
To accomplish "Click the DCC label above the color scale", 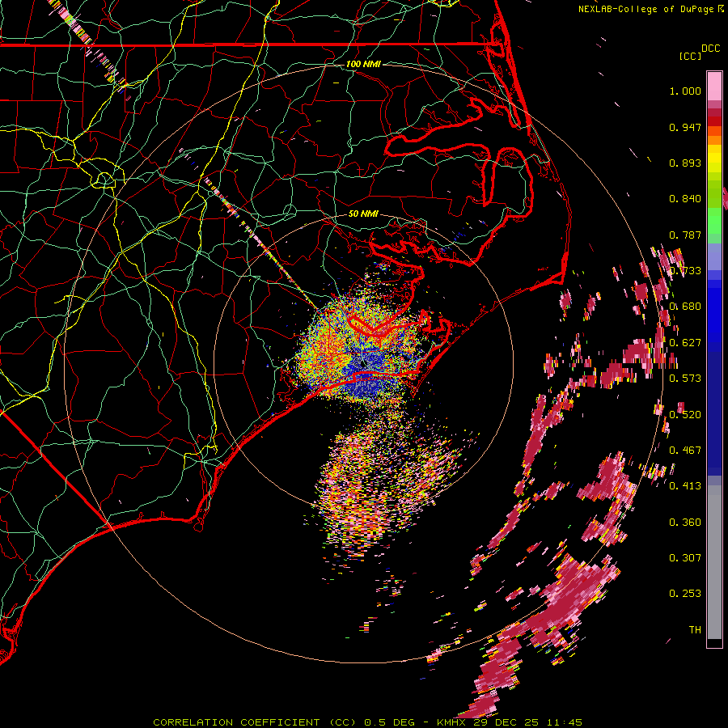I will point(710,49).
